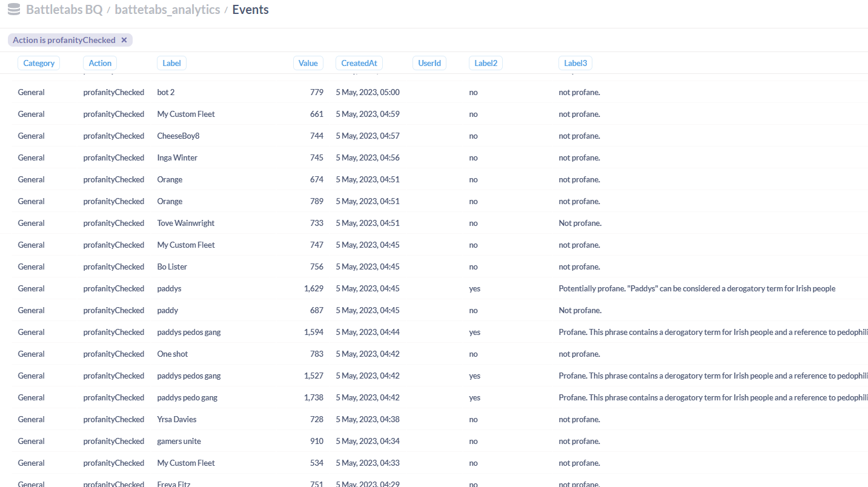
Task: Open the battetabs_analytics breadcrumb link
Action: pyautogui.click(x=167, y=10)
